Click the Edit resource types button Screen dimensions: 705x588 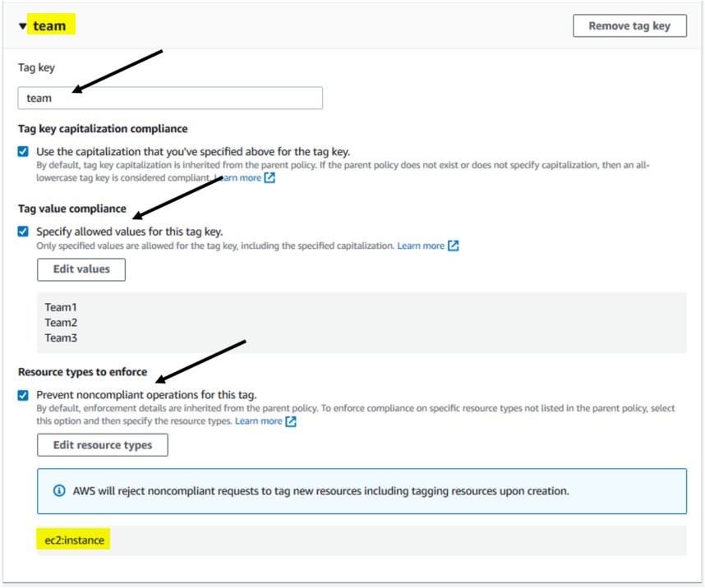[102, 444]
